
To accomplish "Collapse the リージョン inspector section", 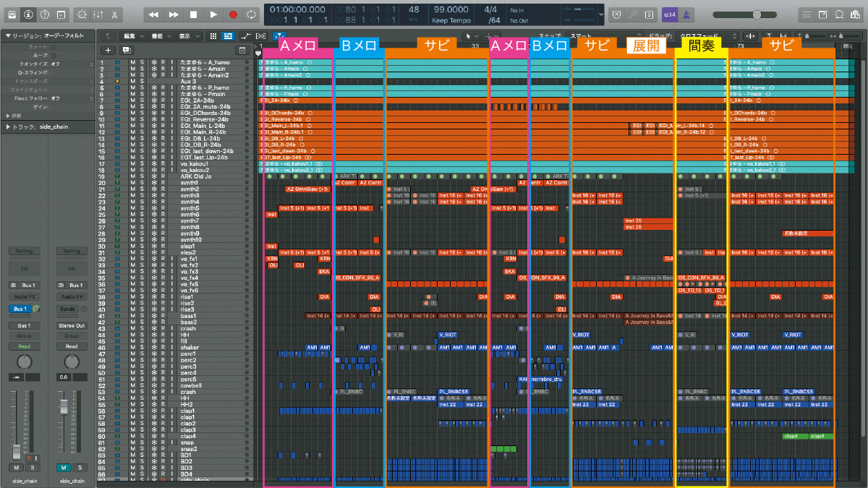I will (x=7, y=35).
